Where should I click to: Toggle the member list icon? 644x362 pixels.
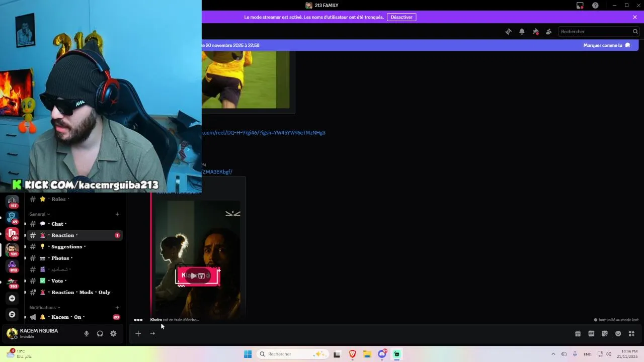point(548,31)
